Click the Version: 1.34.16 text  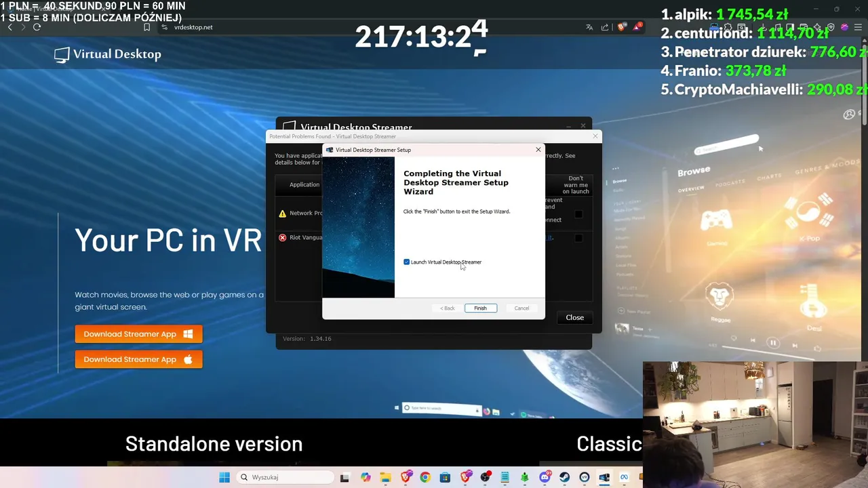click(307, 338)
